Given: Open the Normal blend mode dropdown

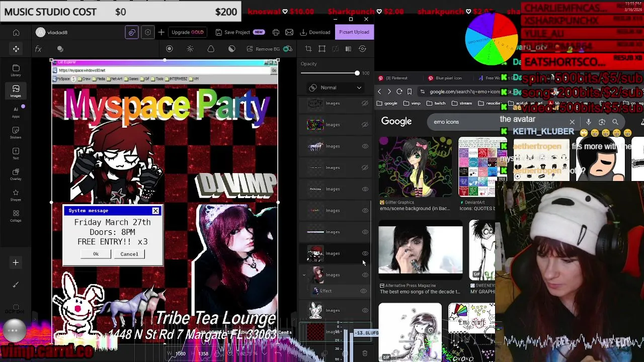Looking at the screenshot, I should (x=336, y=87).
